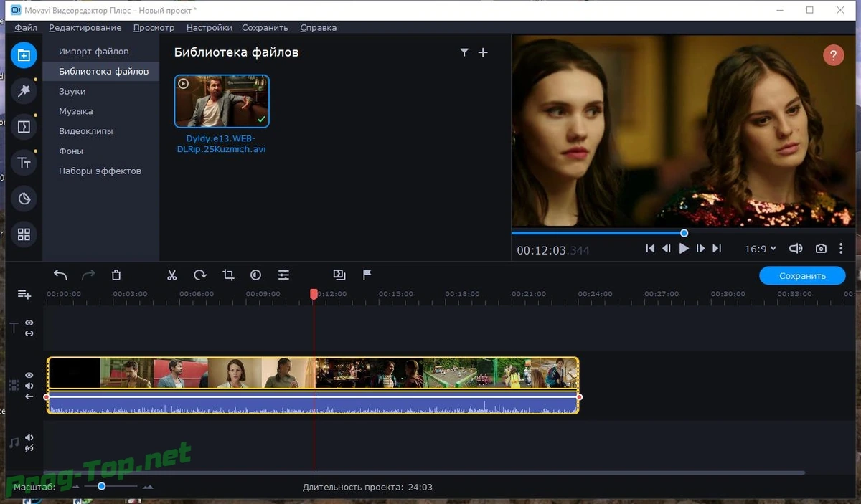The image size is (861, 504).
Task: Click the Add track icon
Action: [24, 295]
